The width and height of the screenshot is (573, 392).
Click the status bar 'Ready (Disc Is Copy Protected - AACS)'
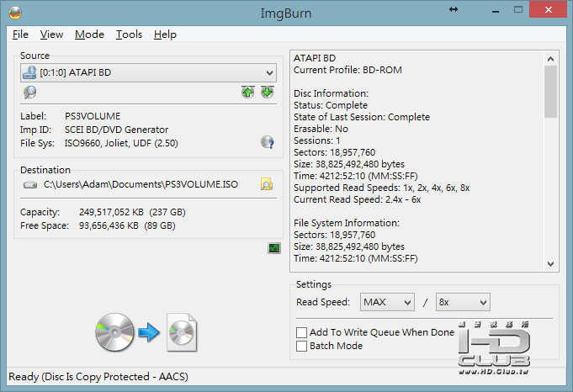[98, 377]
